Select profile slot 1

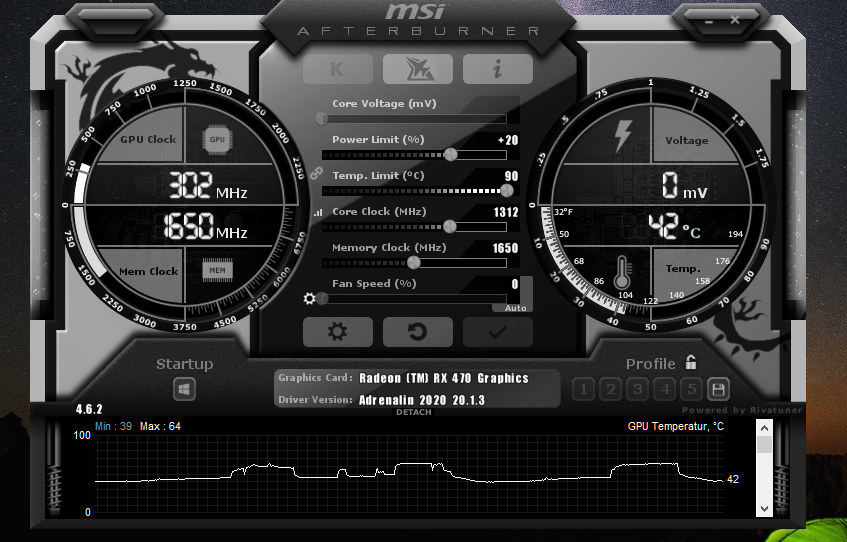pyautogui.click(x=583, y=389)
